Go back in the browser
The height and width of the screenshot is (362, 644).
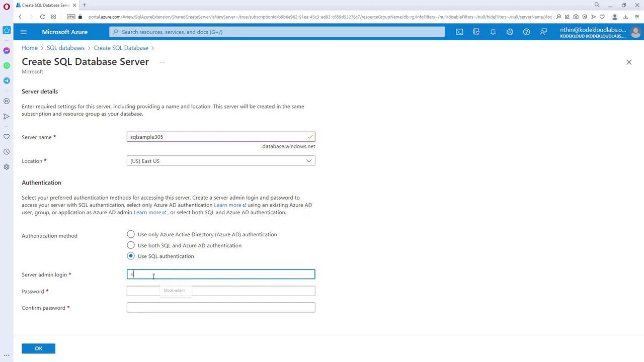pos(20,17)
